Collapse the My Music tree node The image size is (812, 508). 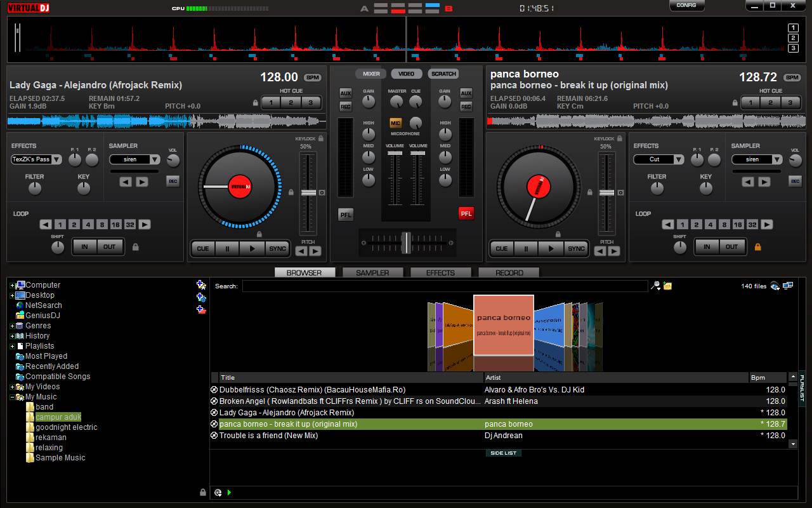pos(12,397)
